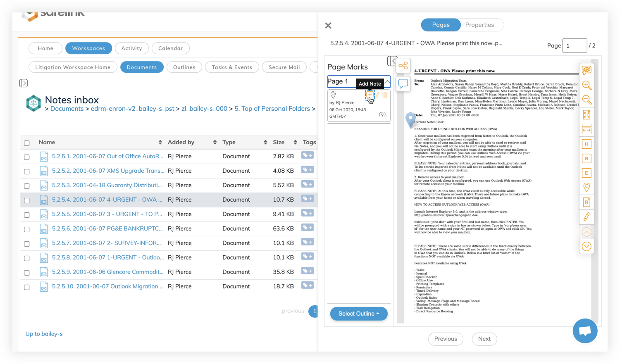Viewport: 620px width, 364px height.
Task: Click the Add Note icon on the page mark
Action: tap(370, 95)
